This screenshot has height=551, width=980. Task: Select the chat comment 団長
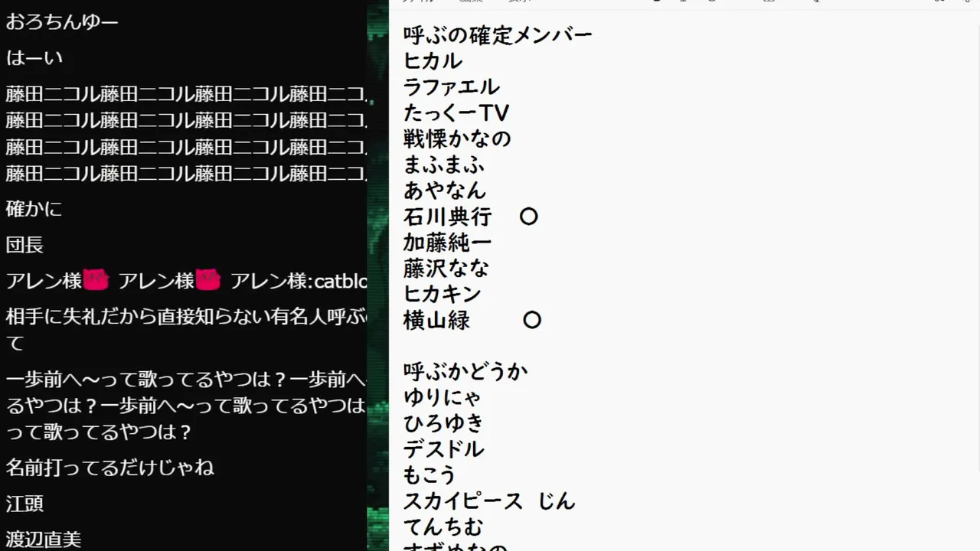pos(24,245)
